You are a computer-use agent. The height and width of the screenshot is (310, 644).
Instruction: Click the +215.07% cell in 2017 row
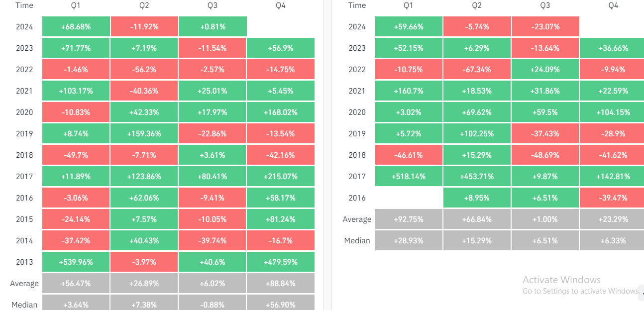pos(281,177)
